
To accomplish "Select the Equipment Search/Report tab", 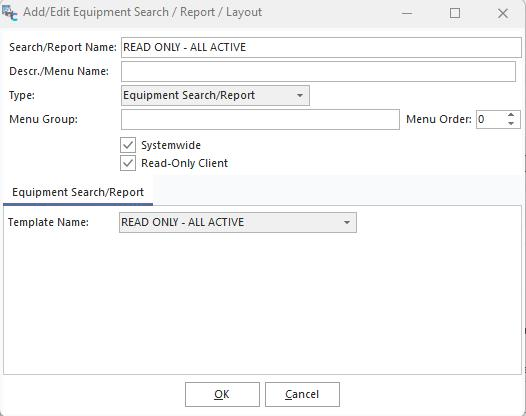I will point(78,193).
